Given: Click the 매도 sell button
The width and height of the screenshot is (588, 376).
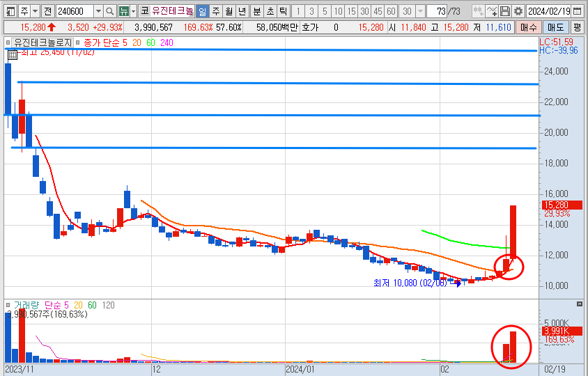Looking at the screenshot, I should coord(556,27).
